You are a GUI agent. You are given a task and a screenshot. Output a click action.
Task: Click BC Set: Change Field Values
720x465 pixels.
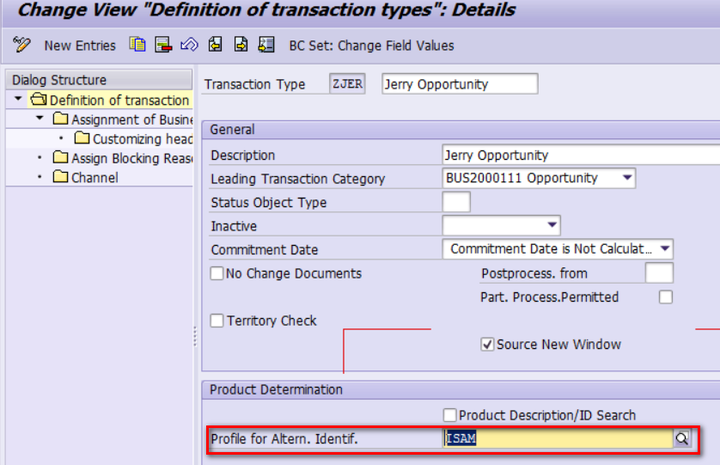[371, 45]
